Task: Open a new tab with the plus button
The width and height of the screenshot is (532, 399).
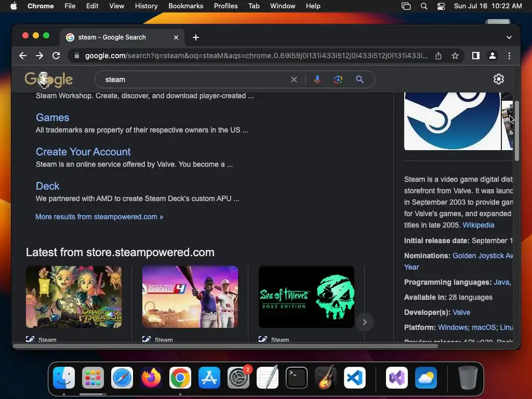Action: (x=196, y=37)
